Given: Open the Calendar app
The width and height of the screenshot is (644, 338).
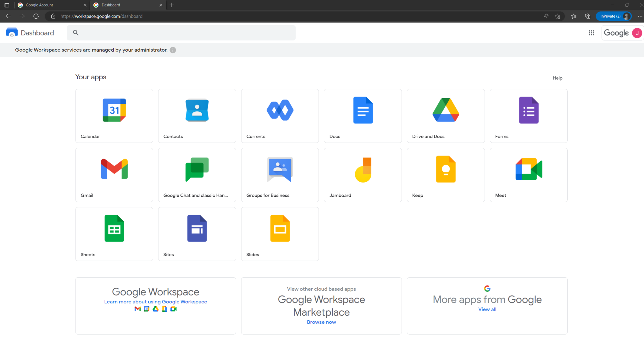Looking at the screenshot, I should click(114, 115).
